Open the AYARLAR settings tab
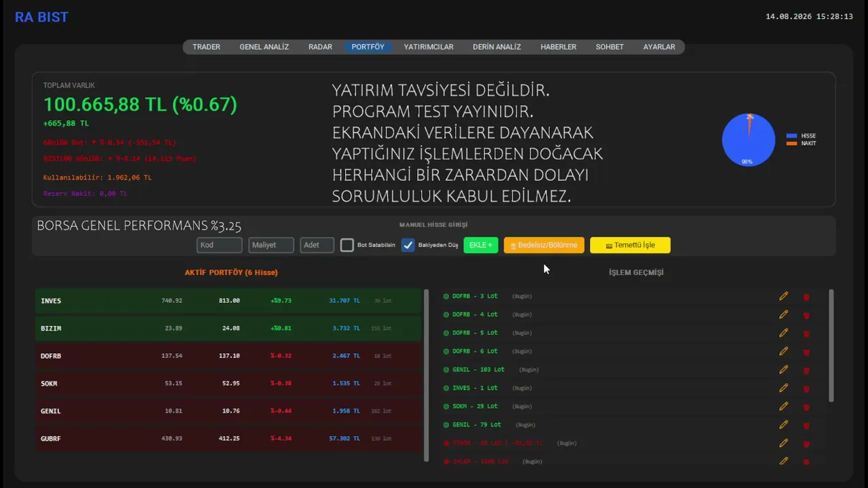The height and width of the screenshot is (488, 868). click(x=659, y=47)
